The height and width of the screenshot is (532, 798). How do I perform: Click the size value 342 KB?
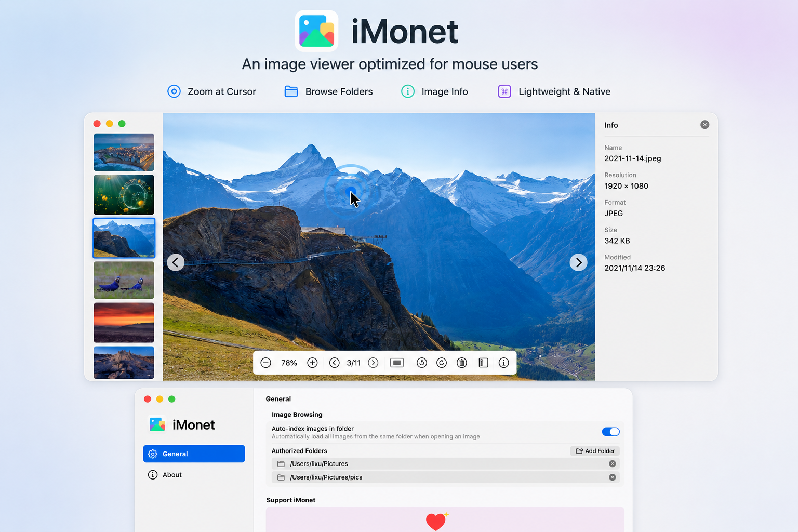[617, 241]
